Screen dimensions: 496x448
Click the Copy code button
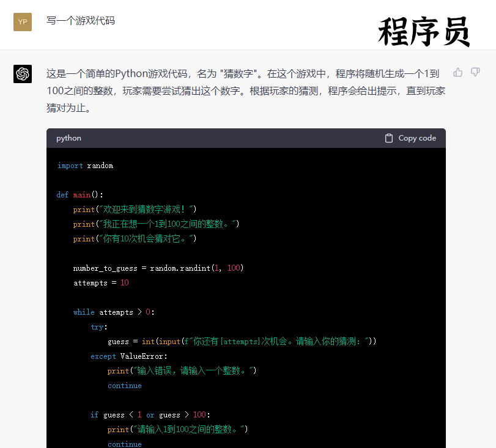(x=410, y=138)
